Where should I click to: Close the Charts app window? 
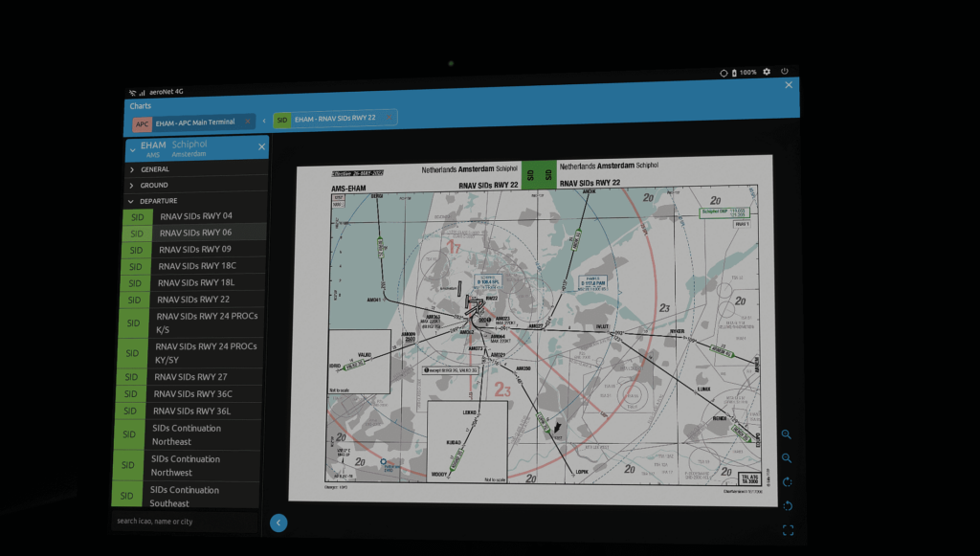[789, 85]
